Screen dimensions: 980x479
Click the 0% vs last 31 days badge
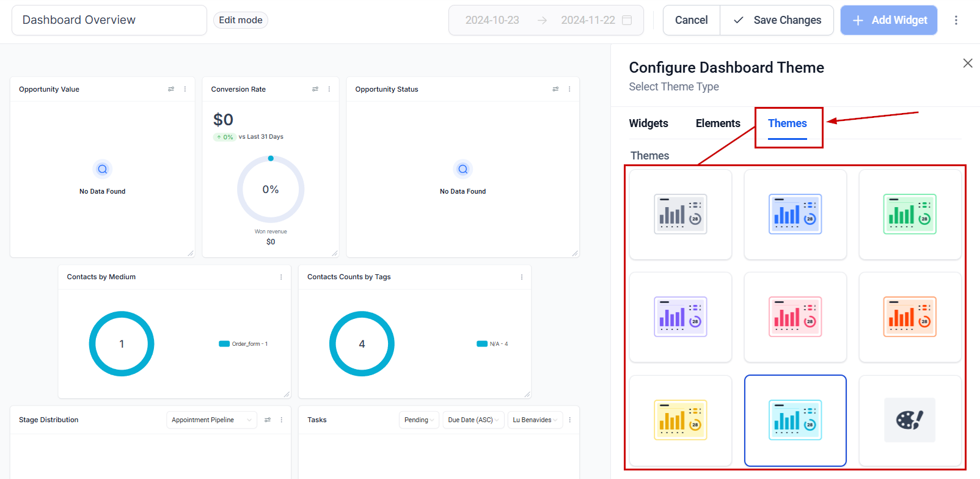coord(224,137)
